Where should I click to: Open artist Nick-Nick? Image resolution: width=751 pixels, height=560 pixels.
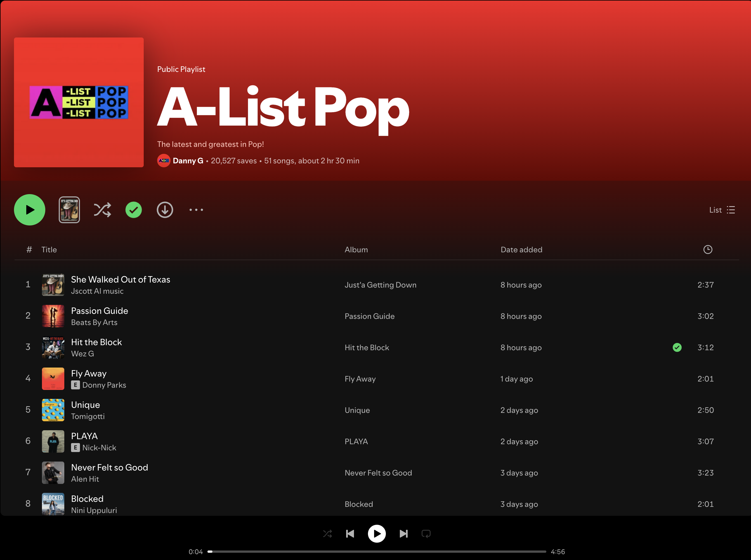click(x=99, y=448)
